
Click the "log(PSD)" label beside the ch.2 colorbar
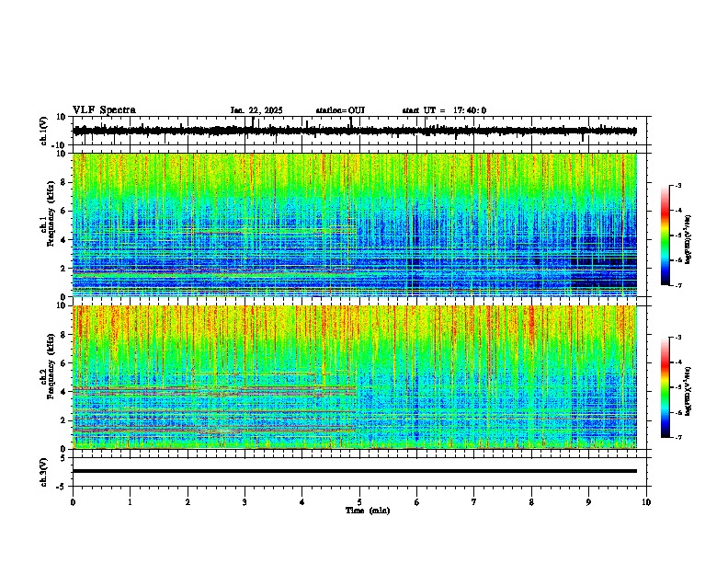(x=688, y=391)
